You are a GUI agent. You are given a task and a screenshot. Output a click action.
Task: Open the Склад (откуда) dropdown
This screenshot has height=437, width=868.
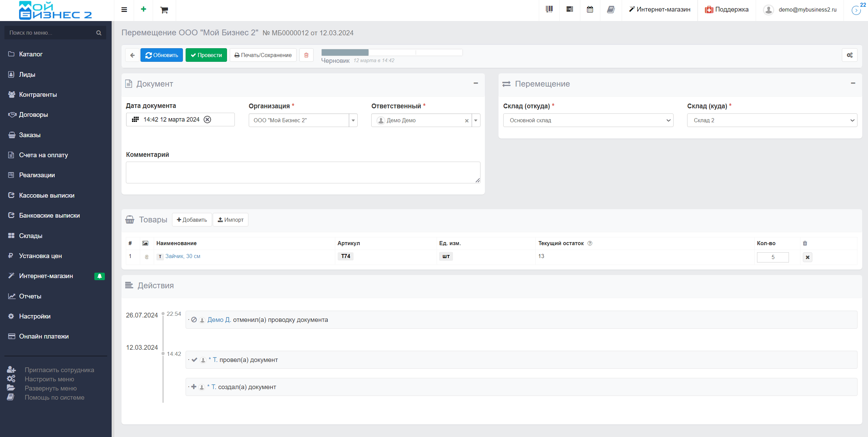pos(588,120)
